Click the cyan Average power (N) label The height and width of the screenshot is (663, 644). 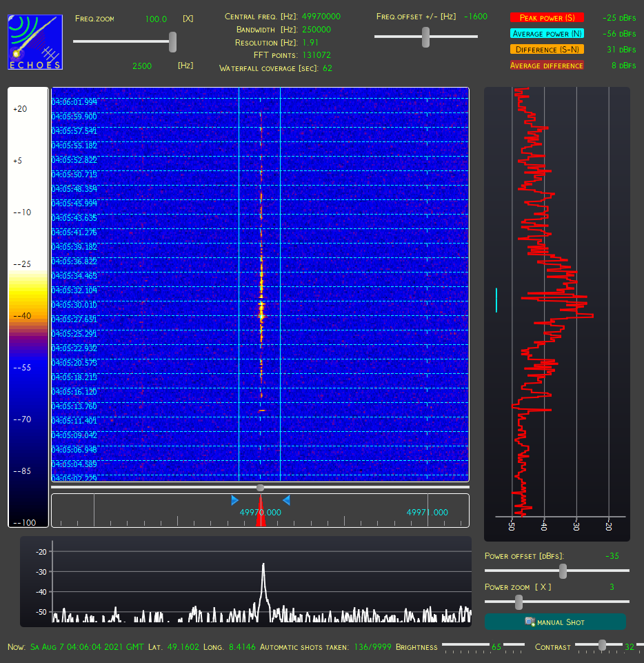click(547, 33)
